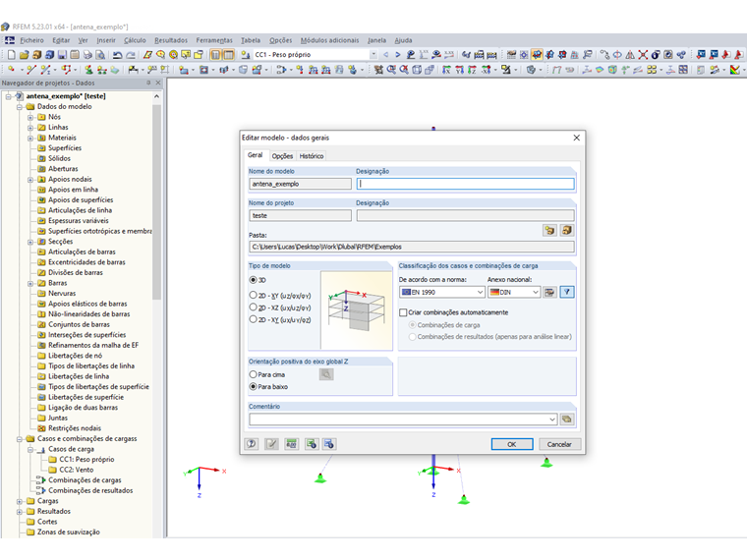Click the help icon in dialog
This screenshot has height=560, width=747.
252,444
